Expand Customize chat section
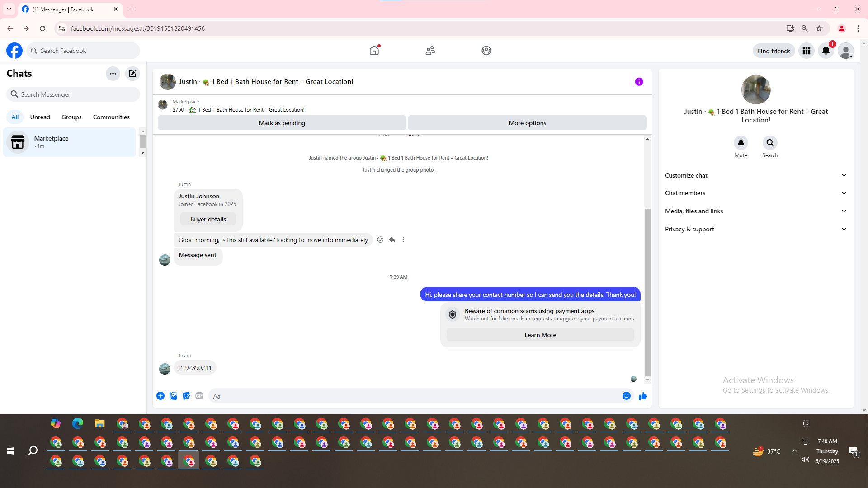 pyautogui.click(x=756, y=175)
